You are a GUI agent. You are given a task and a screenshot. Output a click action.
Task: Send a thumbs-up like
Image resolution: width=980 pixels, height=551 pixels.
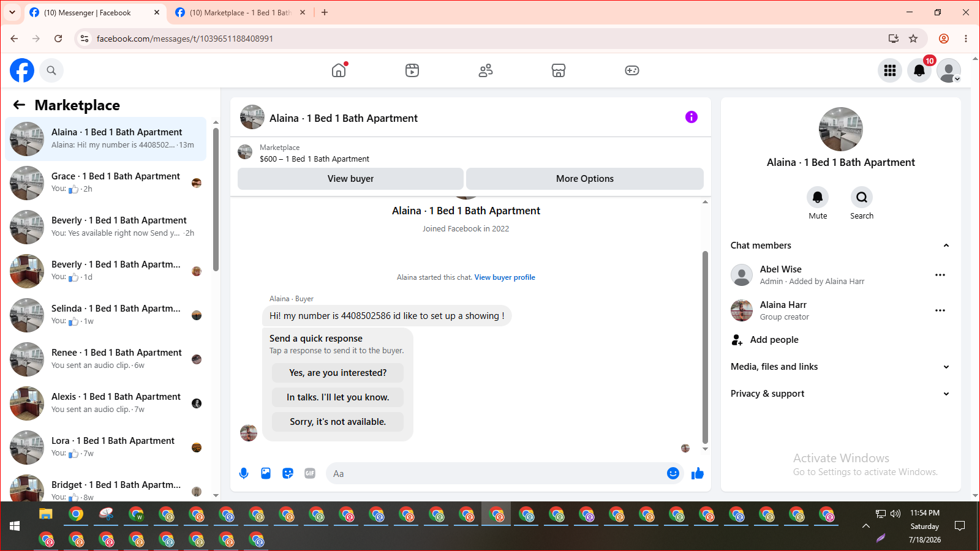pyautogui.click(x=698, y=473)
